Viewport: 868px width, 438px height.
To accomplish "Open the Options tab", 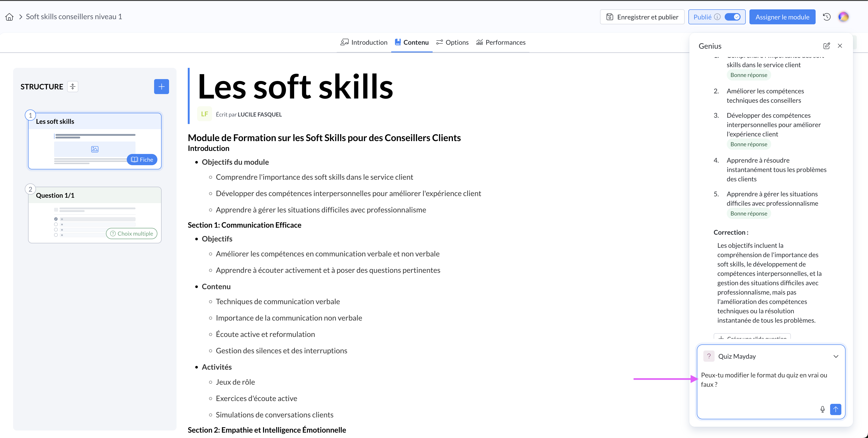I will (x=452, y=43).
